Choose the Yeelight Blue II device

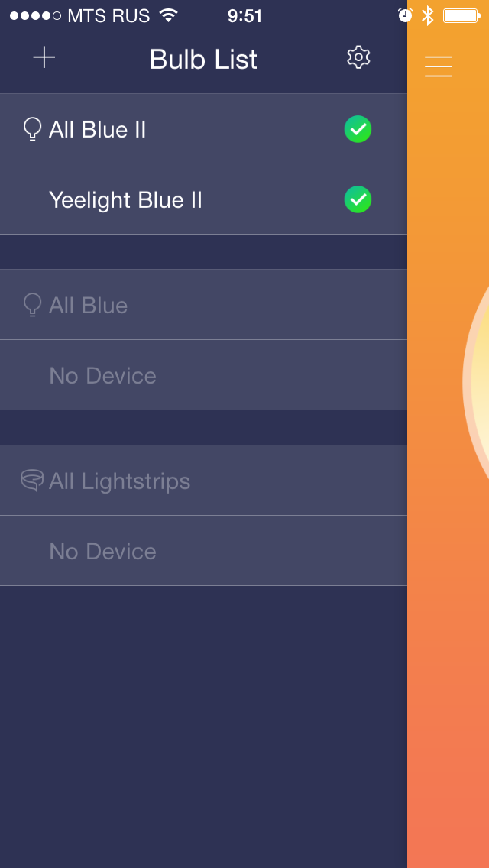coord(125,200)
